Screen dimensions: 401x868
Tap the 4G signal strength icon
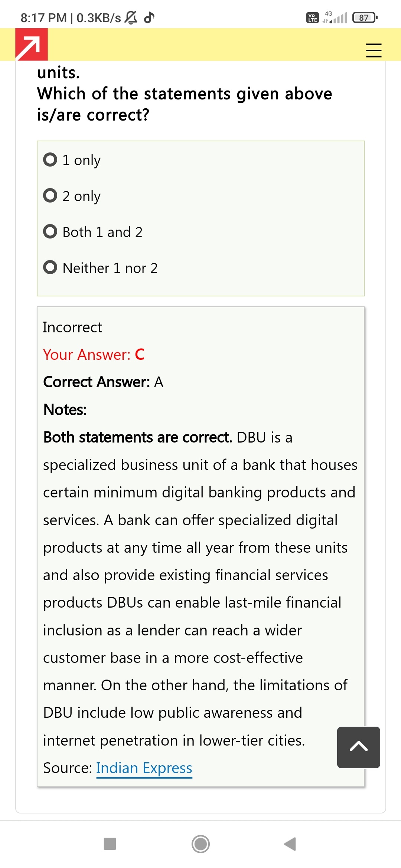pos(335,17)
